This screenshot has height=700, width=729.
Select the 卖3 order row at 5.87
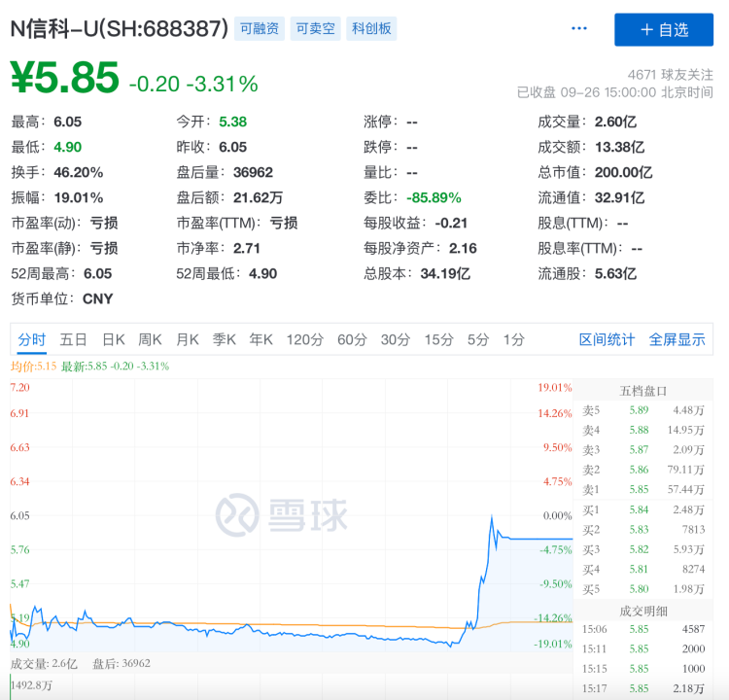pyautogui.click(x=643, y=450)
